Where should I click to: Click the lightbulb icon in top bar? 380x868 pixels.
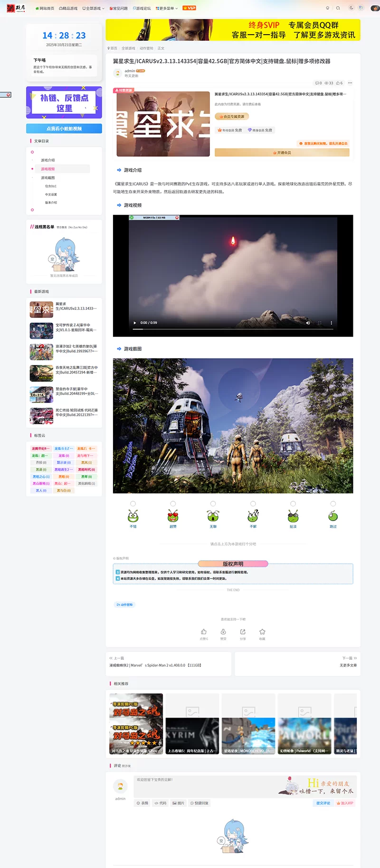pyautogui.click(x=327, y=8)
